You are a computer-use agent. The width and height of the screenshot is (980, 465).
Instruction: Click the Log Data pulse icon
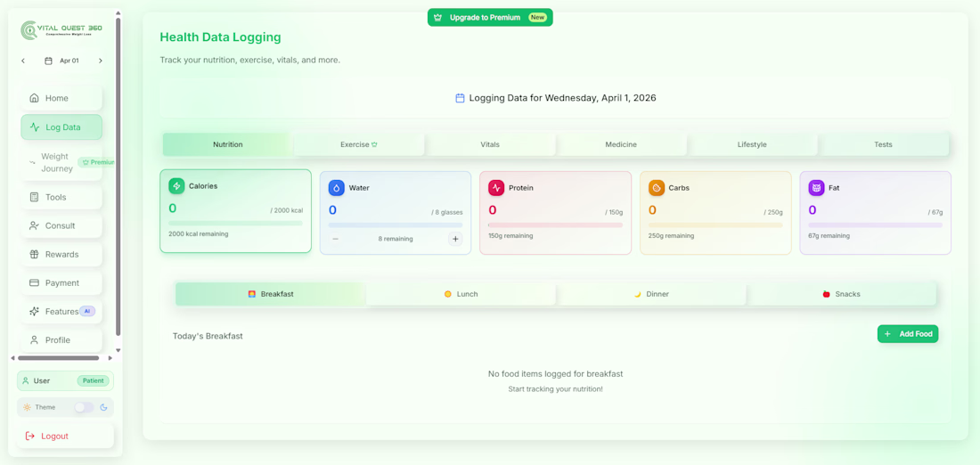pos(35,126)
